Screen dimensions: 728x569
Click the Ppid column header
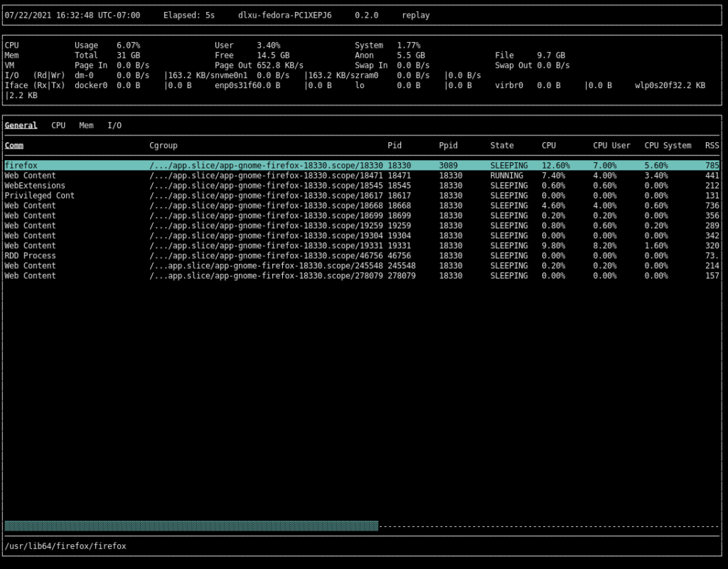click(x=448, y=145)
